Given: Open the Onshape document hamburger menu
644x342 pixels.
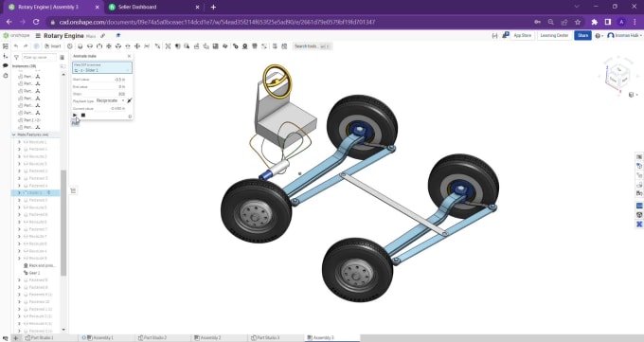Looking at the screenshot, I should click(x=38, y=36).
